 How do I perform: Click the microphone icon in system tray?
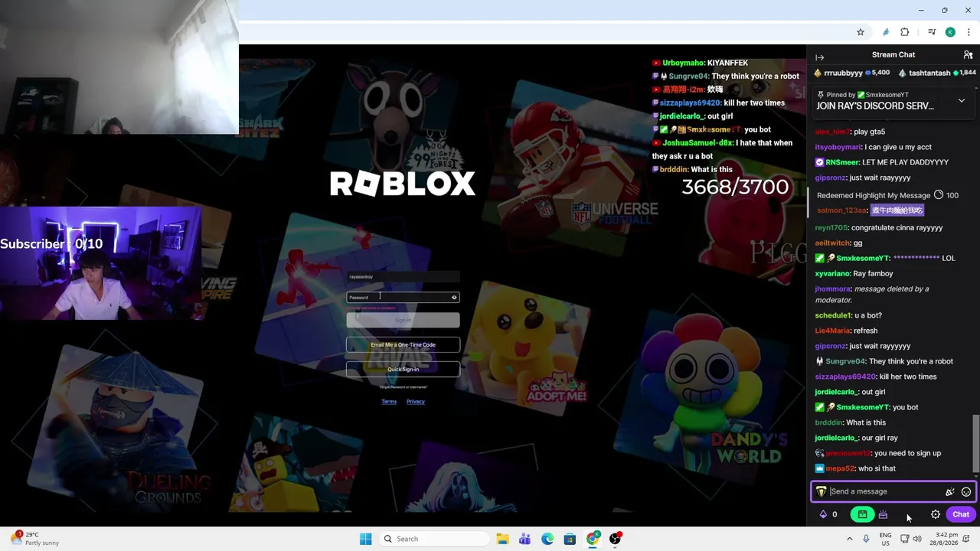coord(866,539)
